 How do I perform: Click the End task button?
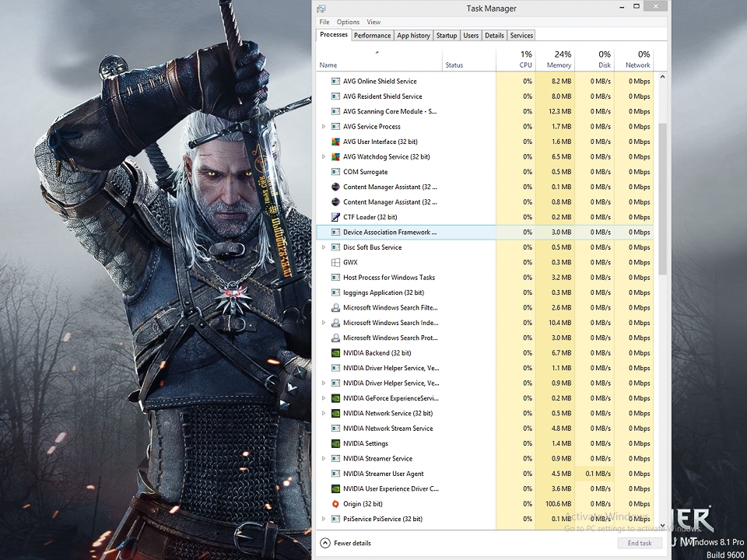(x=640, y=543)
